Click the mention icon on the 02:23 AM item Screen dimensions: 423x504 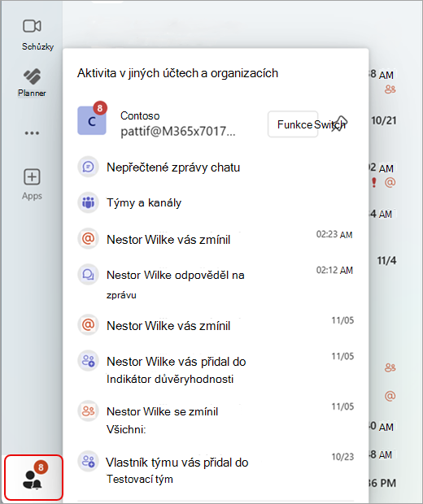coord(88,238)
